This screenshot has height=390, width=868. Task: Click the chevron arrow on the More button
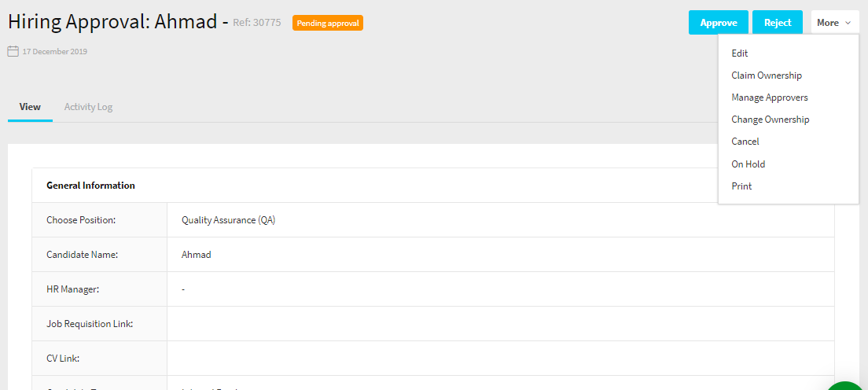click(x=848, y=23)
